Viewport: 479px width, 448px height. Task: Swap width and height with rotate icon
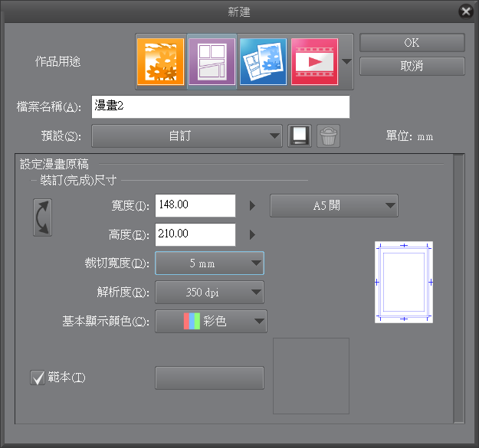[42, 217]
